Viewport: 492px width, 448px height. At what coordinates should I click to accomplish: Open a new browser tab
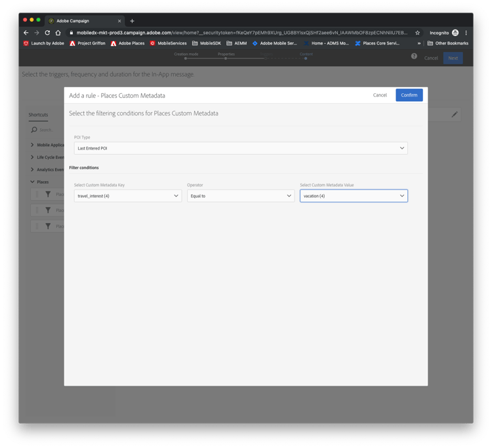[132, 21]
